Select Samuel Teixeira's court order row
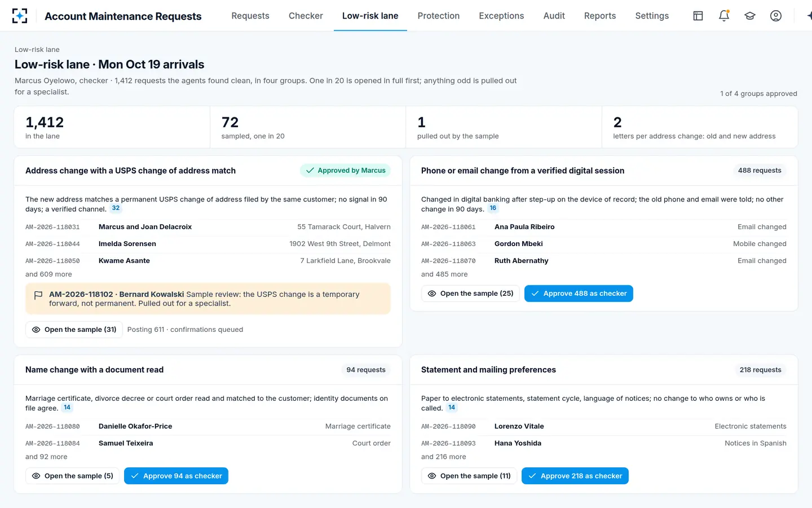The height and width of the screenshot is (508, 812). (208, 443)
